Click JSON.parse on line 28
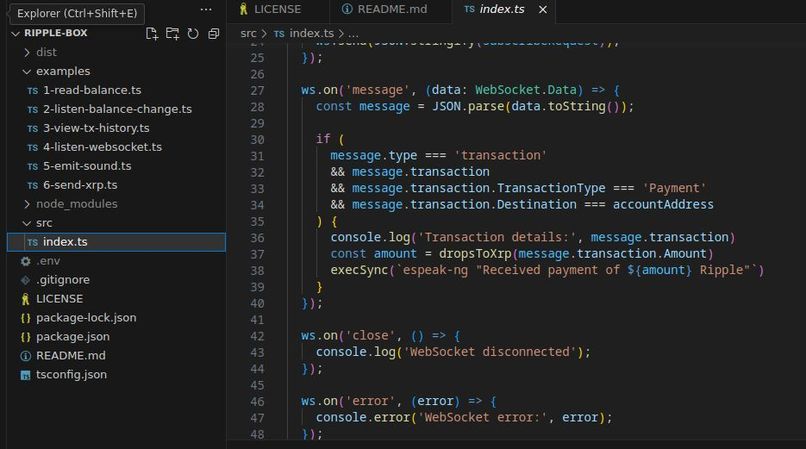The height and width of the screenshot is (449, 806). [x=468, y=106]
